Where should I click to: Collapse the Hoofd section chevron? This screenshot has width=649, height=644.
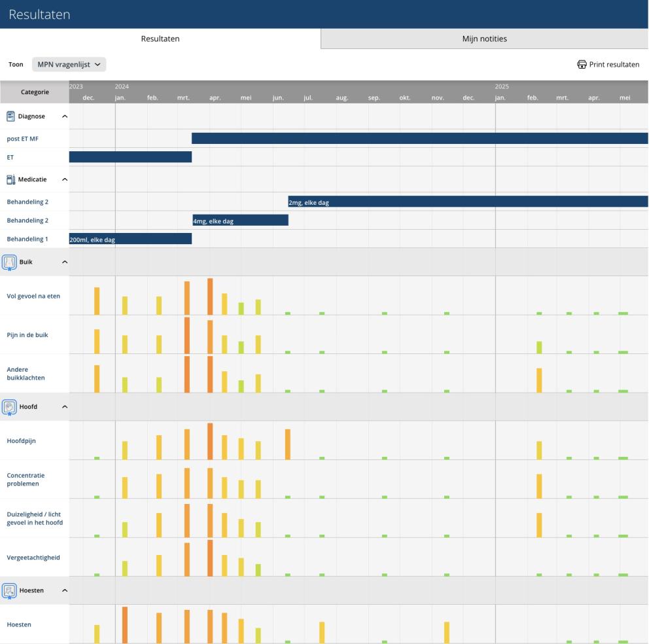tap(65, 406)
